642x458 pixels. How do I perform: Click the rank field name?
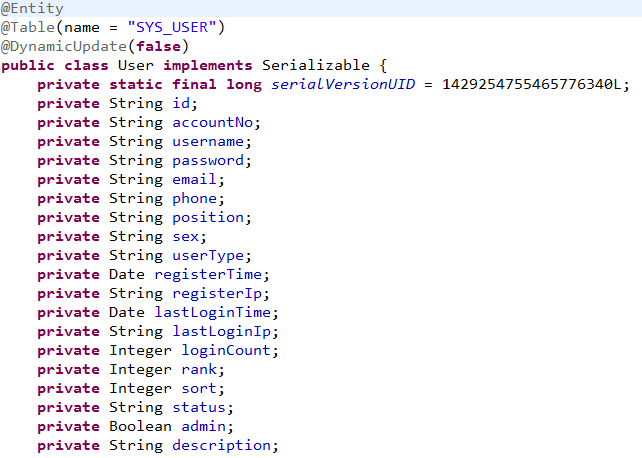199,370
